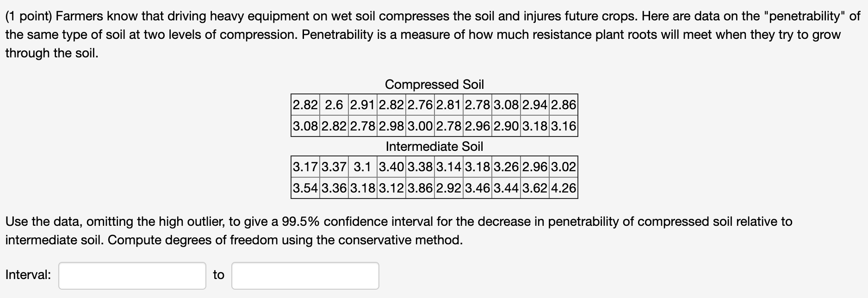Click the 3.86 cell in Intermediate Soil
The width and height of the screenshot is (868, 298).
(x=420, y=188)
